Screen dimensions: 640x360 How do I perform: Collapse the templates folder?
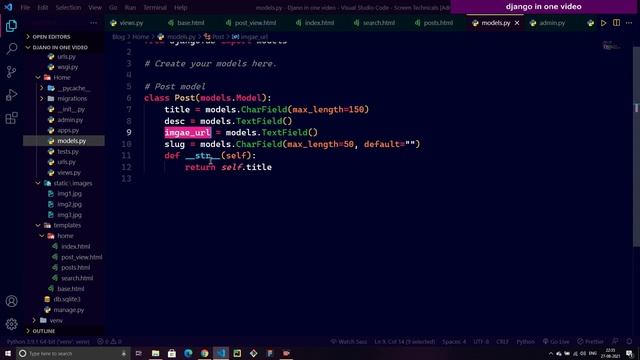[38, 225]
